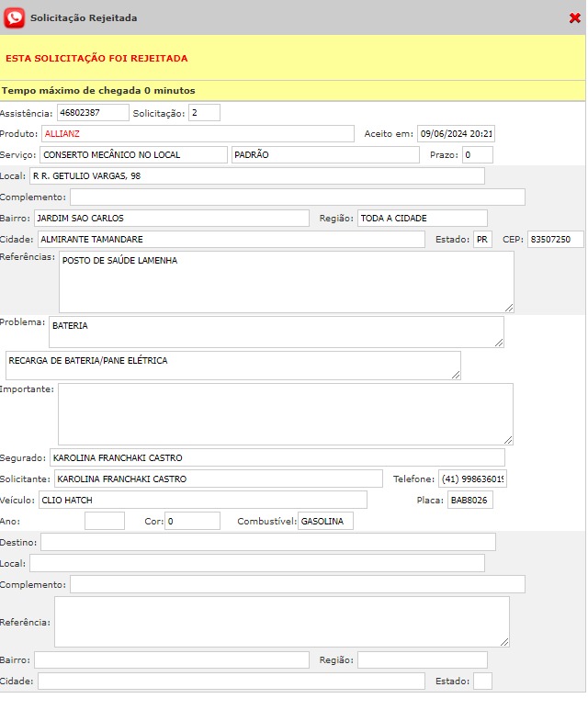Select the Prazo field

pyautogui.click(x=478, y=155)
